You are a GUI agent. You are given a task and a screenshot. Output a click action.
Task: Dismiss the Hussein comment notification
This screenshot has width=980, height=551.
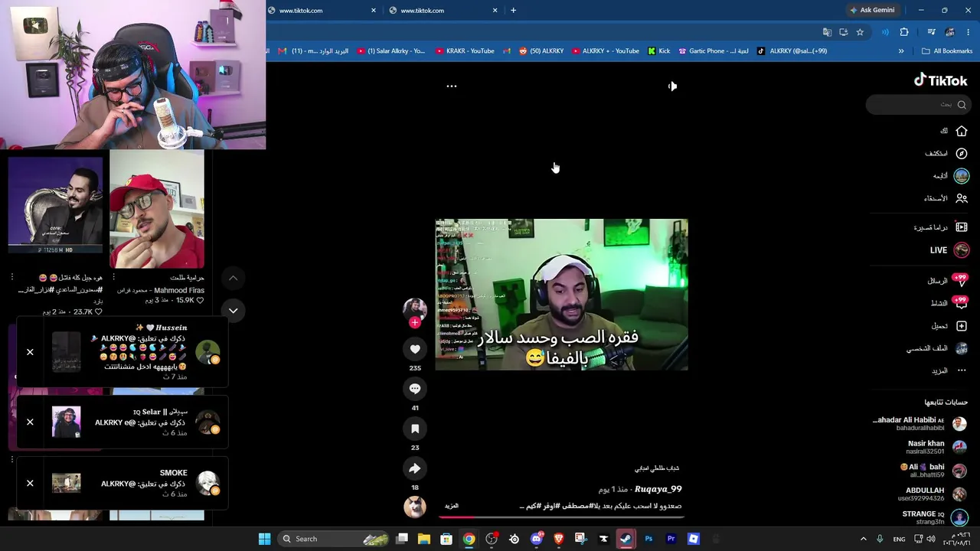pyautogui.click(x=30, y=352)
